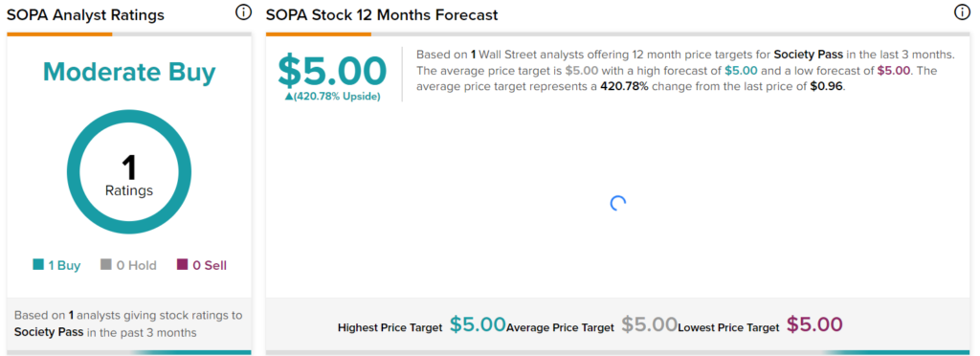
Task: Click the Lowest Price Target $5.00 value
Action: pos(815,324)
